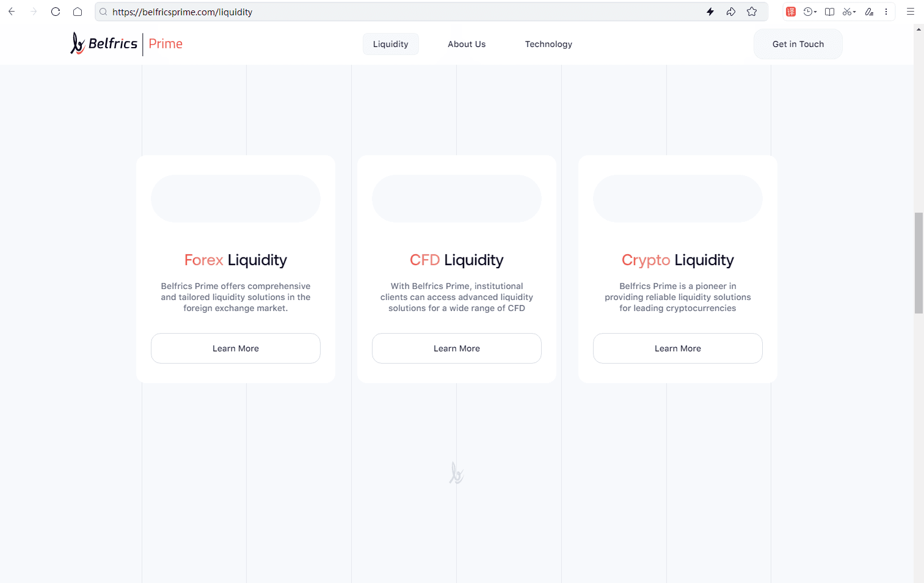
Task: Click the scrollbar up arrow
Action: pos(919,29)
